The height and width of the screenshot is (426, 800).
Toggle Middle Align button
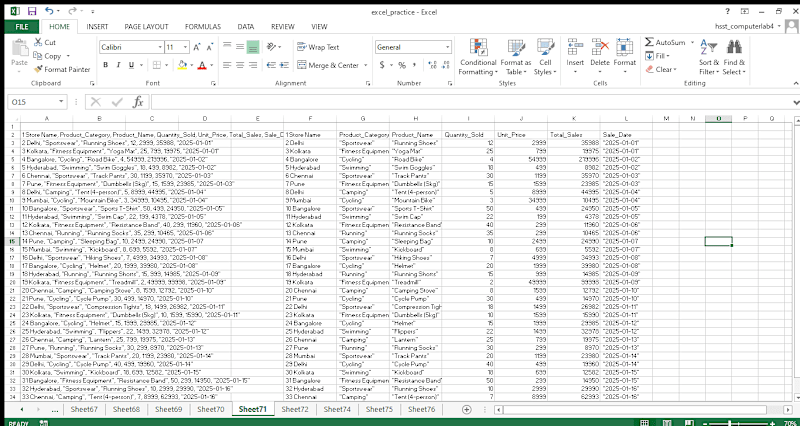coord(240,47)
